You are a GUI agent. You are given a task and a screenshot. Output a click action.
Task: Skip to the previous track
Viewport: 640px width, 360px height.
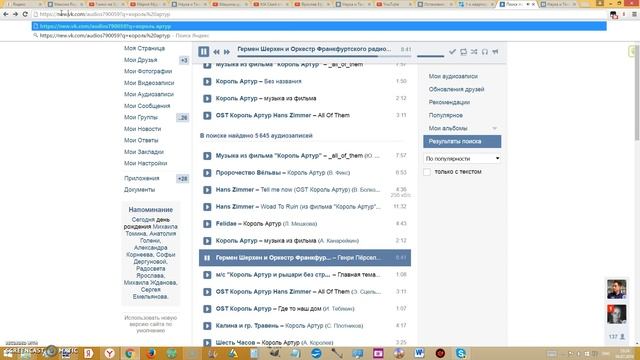pyautogui.click(x=216, y=52)
